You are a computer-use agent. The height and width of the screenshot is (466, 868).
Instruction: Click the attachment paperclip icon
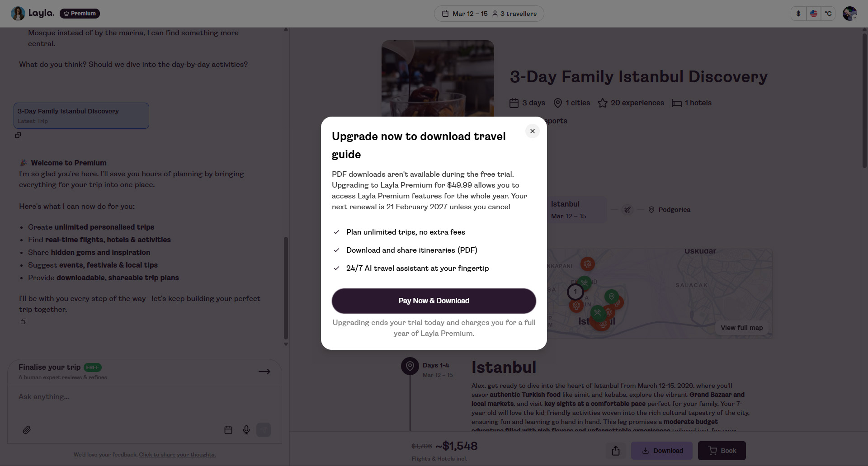(x=27, y=430)
